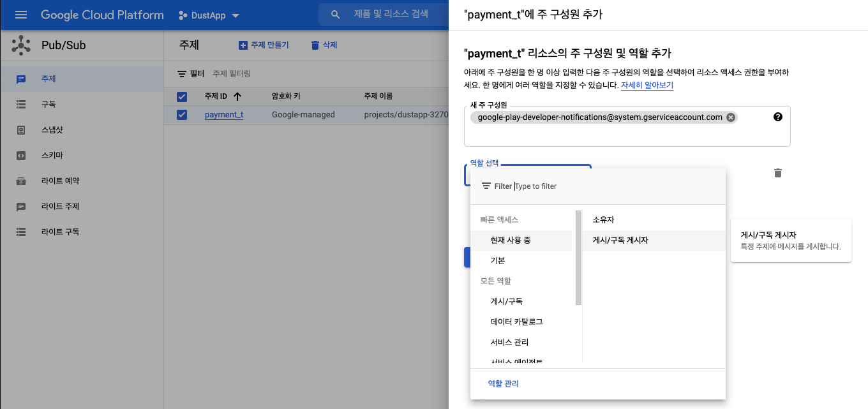Click the DustApp project icon
The height and width of the screenshot is (409, 868).
(183, 15)
